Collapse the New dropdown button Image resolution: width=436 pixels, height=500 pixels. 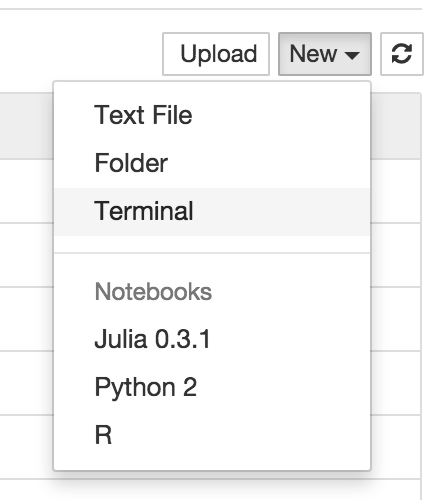point(325,54)
